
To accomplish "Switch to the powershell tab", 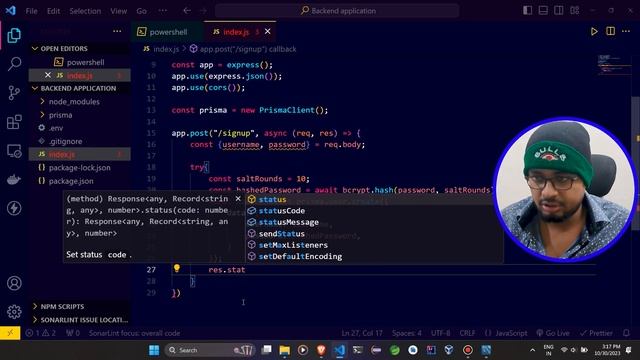I will (168, 32).
